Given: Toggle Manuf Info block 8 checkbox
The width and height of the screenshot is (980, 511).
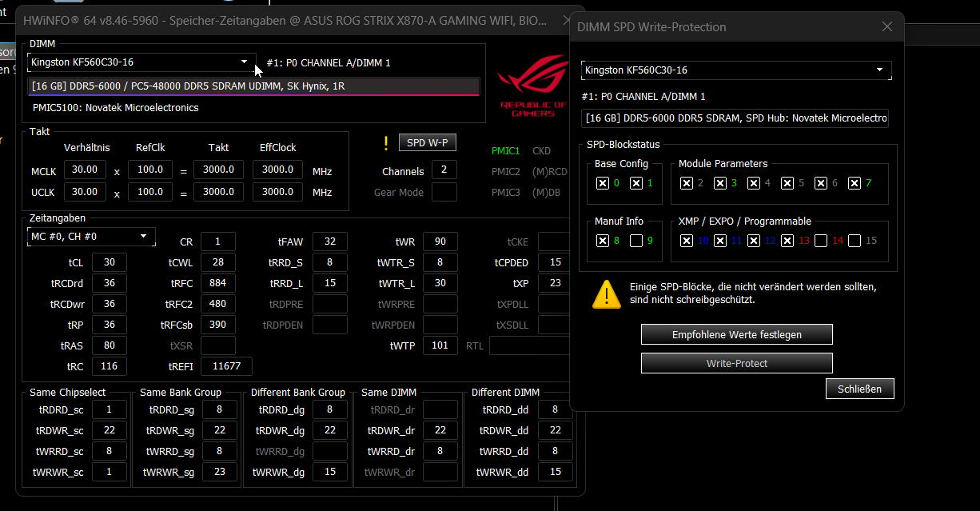Looking at the screenshot, I should (x=603, y=241).
